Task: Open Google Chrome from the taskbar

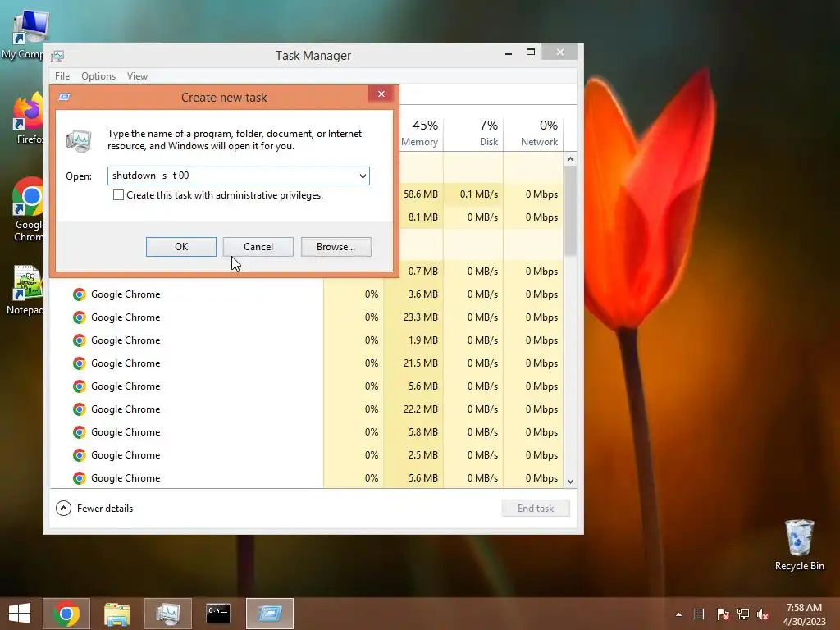Action: coord(66,614)
